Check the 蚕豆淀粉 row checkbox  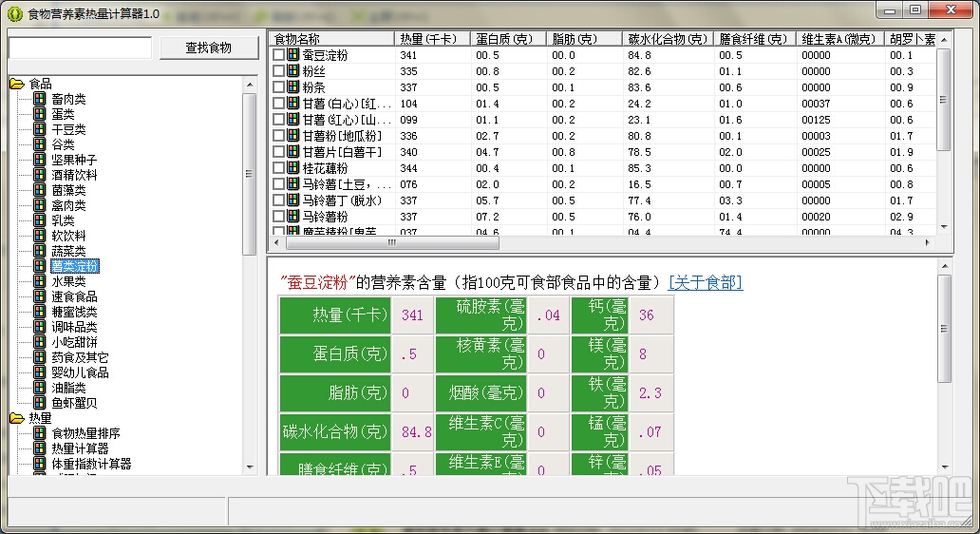pos(279,55)
